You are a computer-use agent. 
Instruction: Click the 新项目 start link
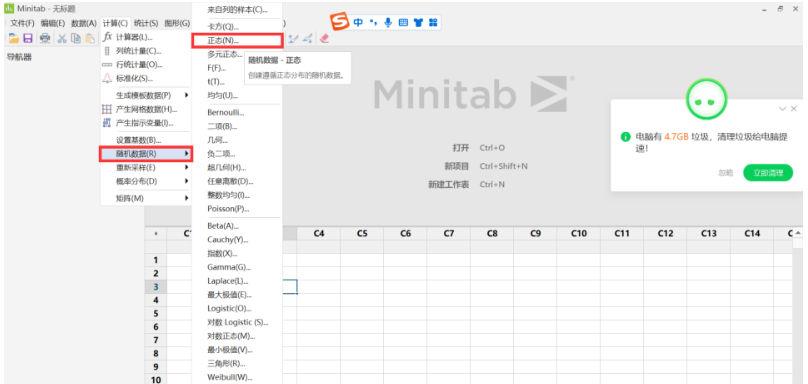(456, 166)
